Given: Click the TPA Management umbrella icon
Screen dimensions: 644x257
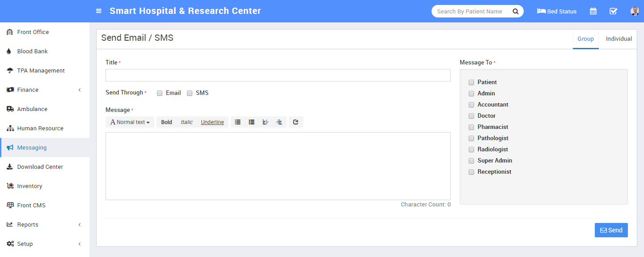Looking at the screenshot, I should [10, 71].
